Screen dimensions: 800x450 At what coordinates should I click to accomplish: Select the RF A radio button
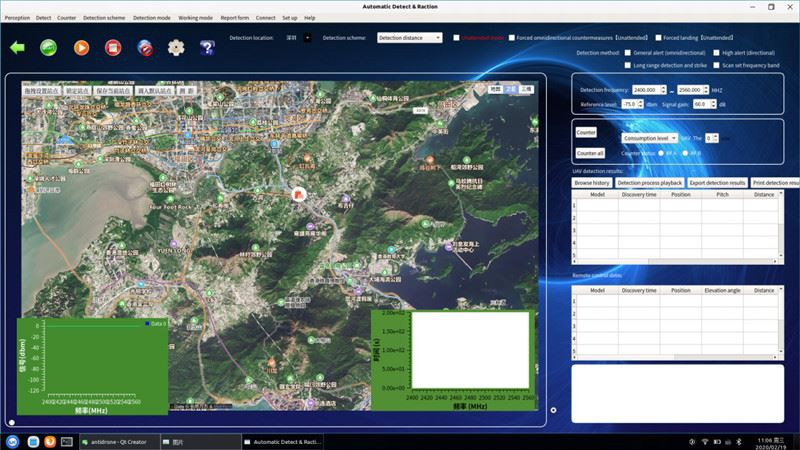click(x=660, y=153)
